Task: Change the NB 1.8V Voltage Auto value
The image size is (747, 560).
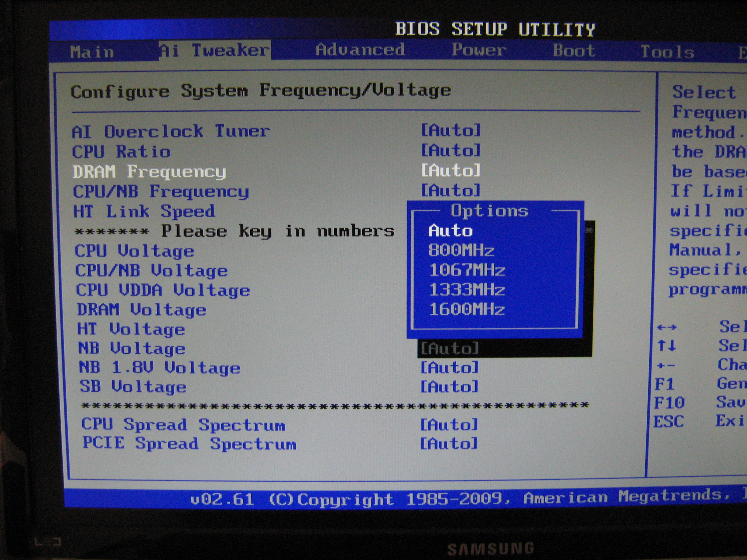Action: [449, 367]
